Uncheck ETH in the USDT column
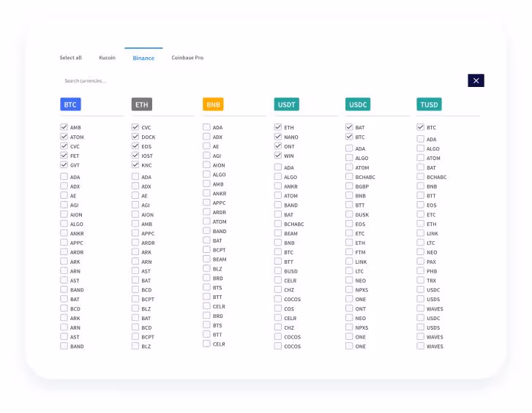 click(278, 127)
